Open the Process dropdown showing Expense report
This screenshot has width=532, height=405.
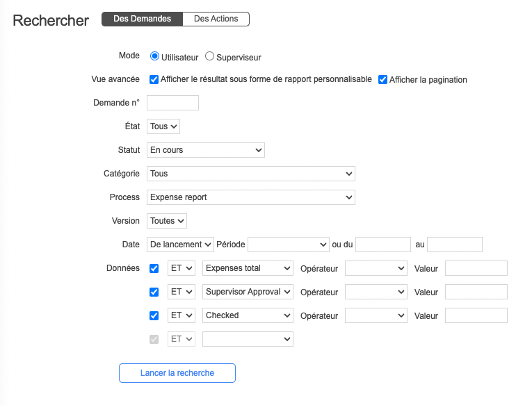251,197
